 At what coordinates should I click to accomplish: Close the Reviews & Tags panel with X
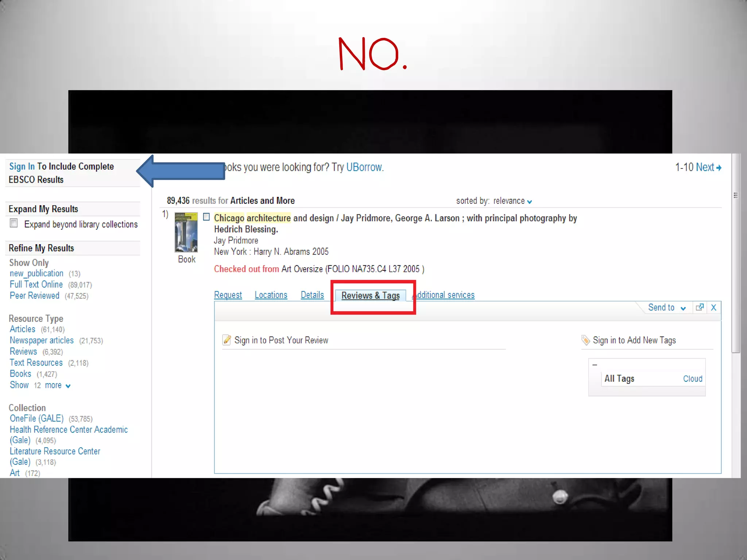(x=714, y=307)
